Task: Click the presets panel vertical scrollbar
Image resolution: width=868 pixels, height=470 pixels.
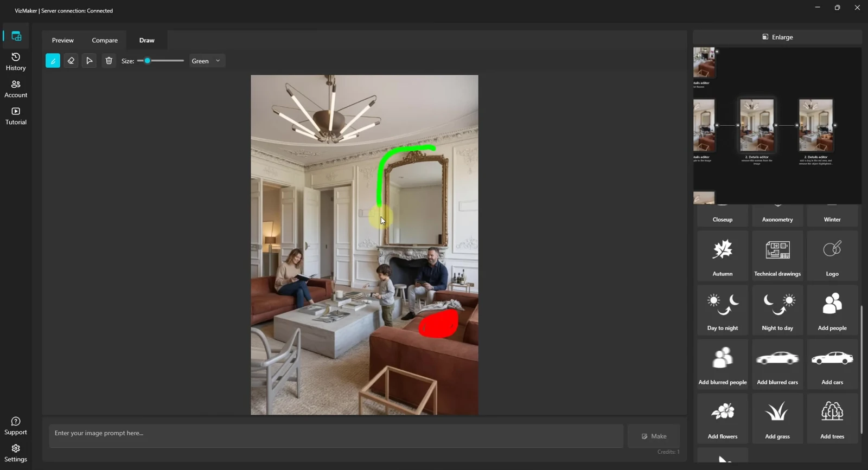Action: tap(861, 369)
